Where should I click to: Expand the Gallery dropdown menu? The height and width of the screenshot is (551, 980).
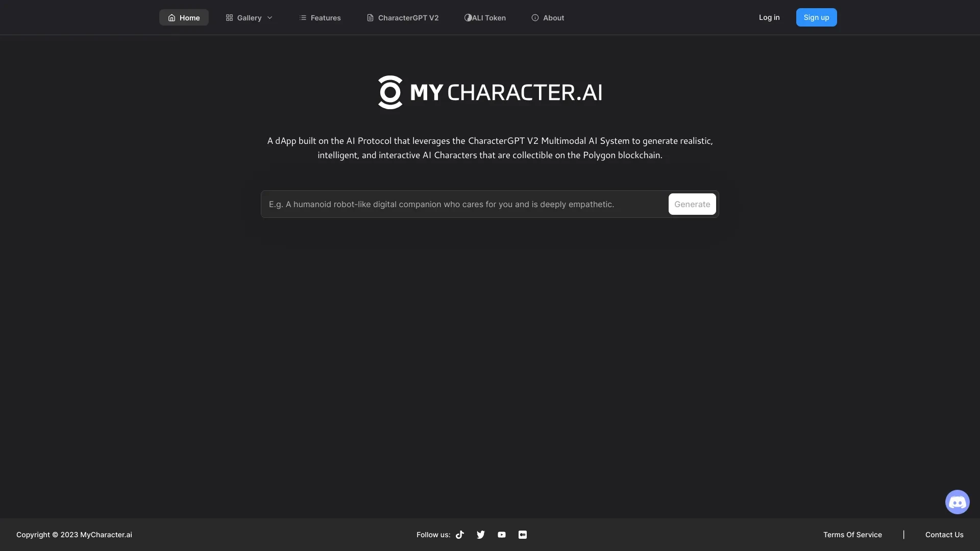point(249,17)
